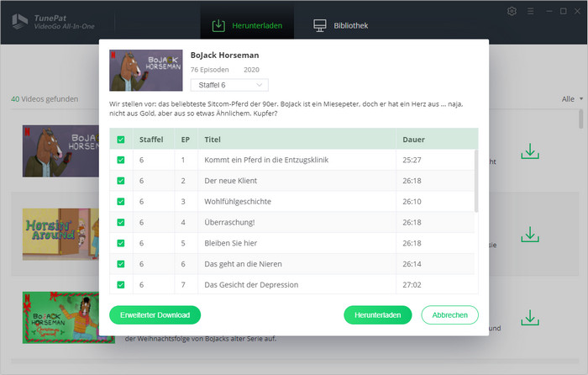Viewport: 588px width, 375px height.
Task: Click the episode list scrollbar
Action: (476, 181)
